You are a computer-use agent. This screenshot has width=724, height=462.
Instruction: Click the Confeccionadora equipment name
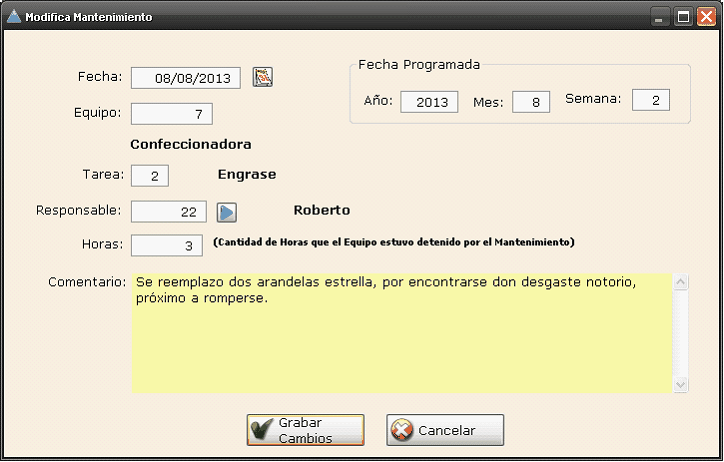pos(191,144)
